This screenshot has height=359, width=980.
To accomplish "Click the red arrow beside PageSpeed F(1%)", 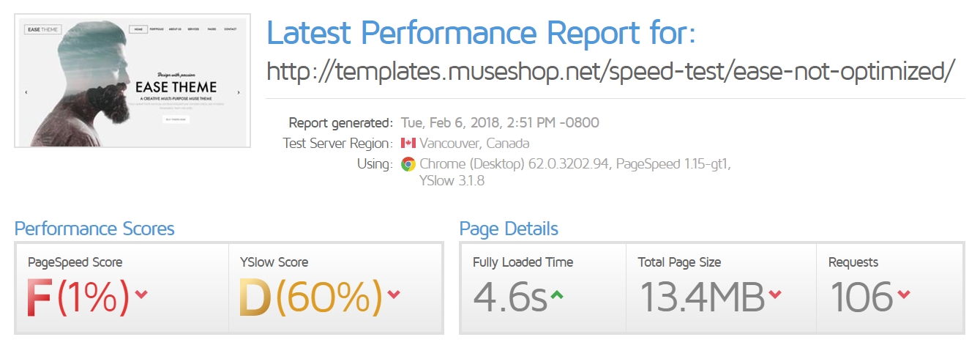I will pos(142,295).
